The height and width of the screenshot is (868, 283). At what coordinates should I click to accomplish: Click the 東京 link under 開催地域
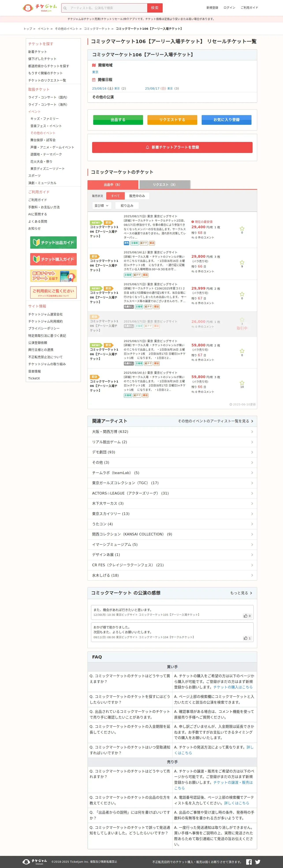click(95, 72)
